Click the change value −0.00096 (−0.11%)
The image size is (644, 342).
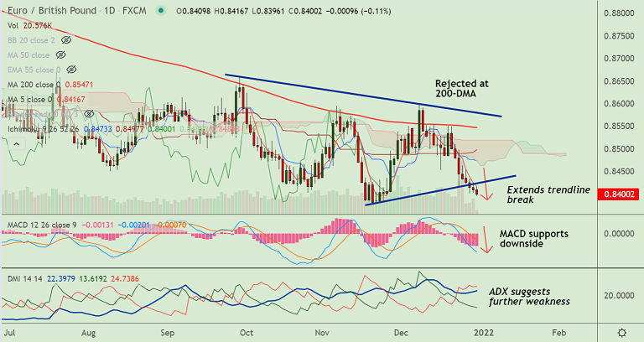click(358, 12)
